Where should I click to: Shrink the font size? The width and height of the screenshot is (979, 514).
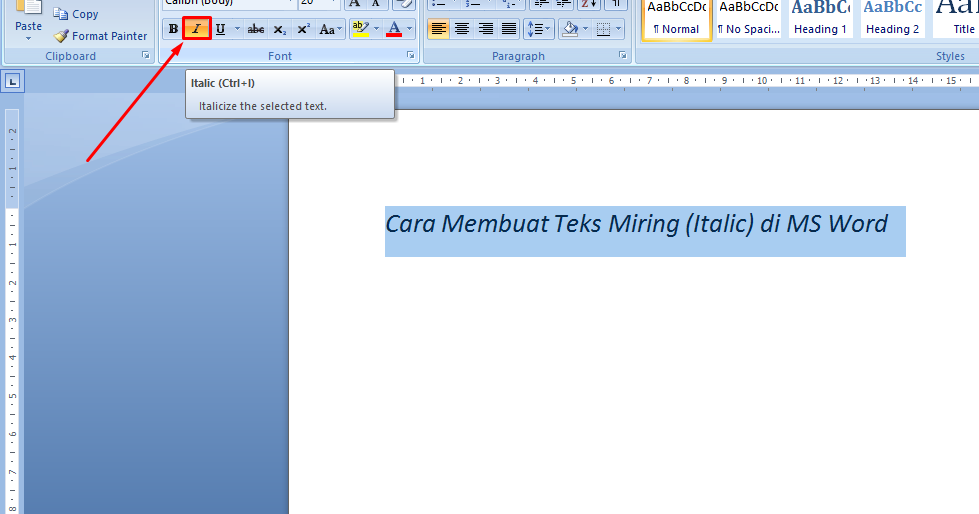[x=376, y=4]
